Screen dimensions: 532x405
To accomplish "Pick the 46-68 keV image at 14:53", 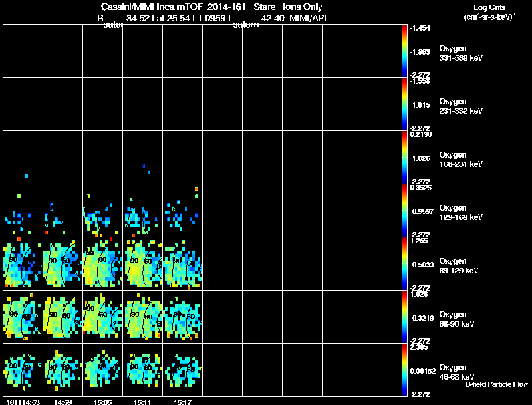I will pos(23,370).
